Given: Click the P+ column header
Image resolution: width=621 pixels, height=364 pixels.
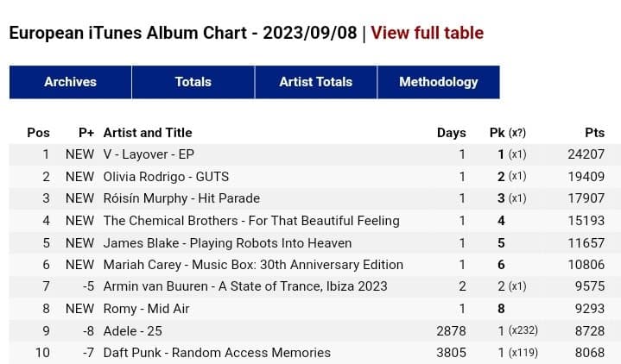Looking at the screenshot, I should click(86, 133).
